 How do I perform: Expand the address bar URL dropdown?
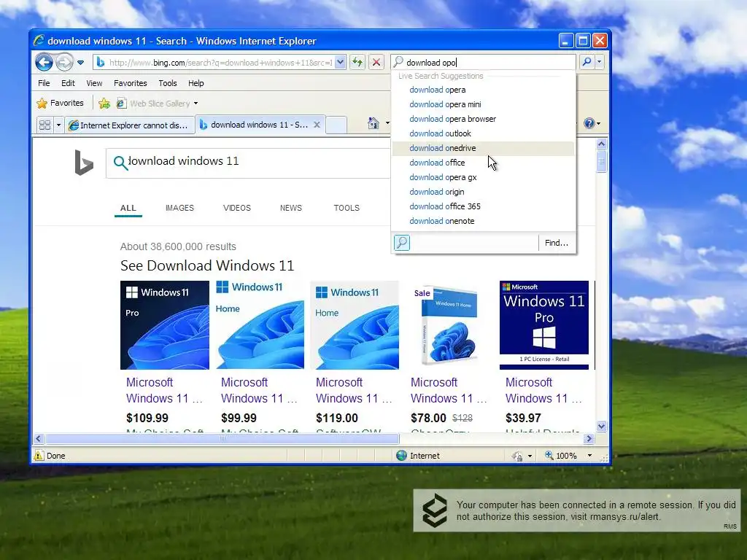click(x=340, y=62)
